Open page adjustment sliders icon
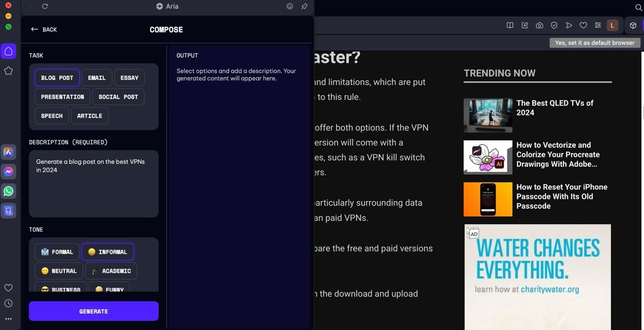Viewport: 644px width, 330px height. [x=598, y=25]
